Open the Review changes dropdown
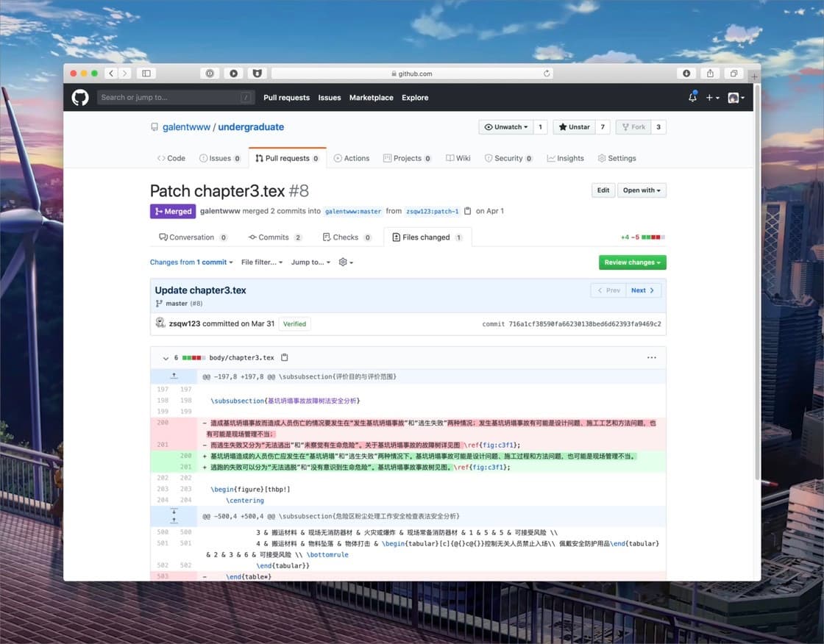The image size is (824, 644). 632,262
